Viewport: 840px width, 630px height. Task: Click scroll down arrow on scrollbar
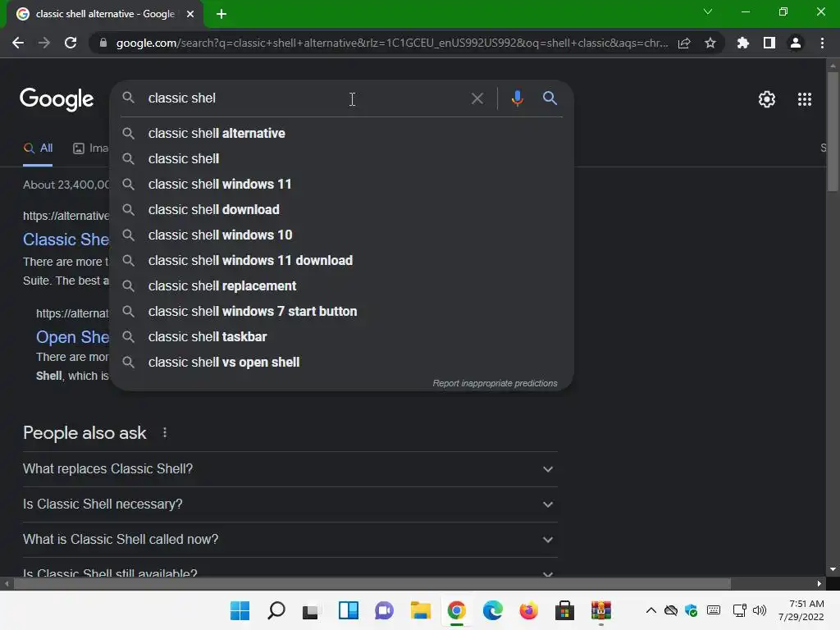(833, 569)
